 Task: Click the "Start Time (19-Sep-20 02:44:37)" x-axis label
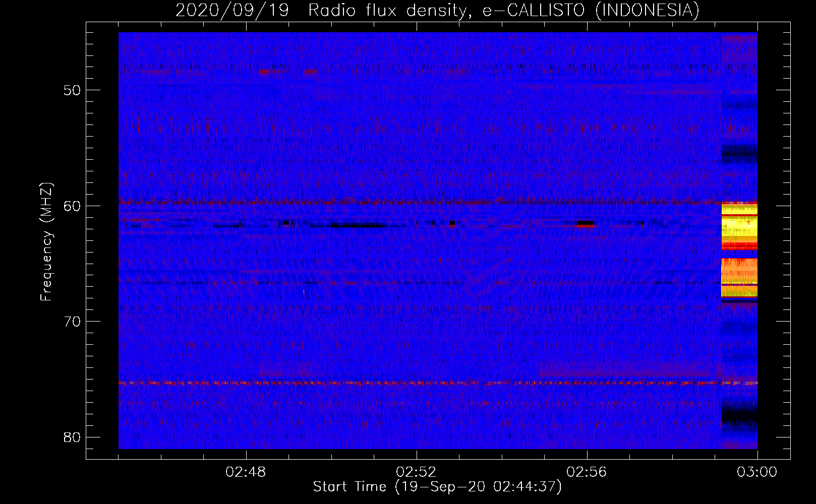437,487
